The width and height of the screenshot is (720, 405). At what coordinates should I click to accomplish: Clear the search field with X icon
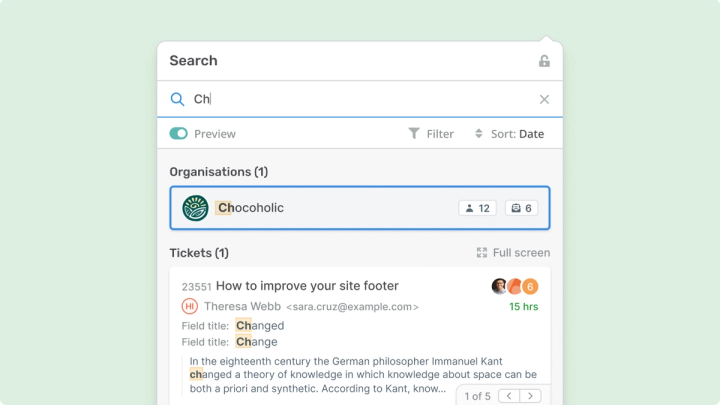coord(544,99)
